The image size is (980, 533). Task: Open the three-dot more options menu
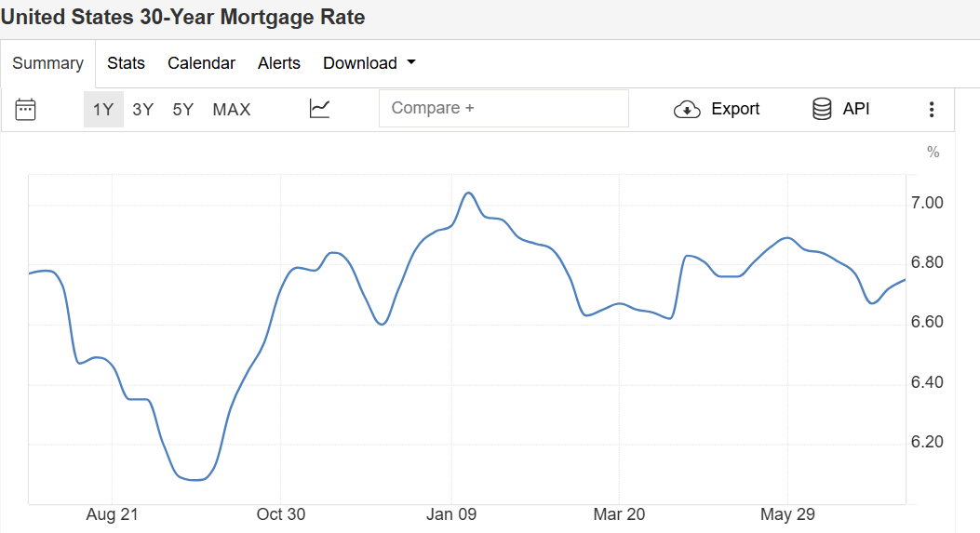(932, 109)
